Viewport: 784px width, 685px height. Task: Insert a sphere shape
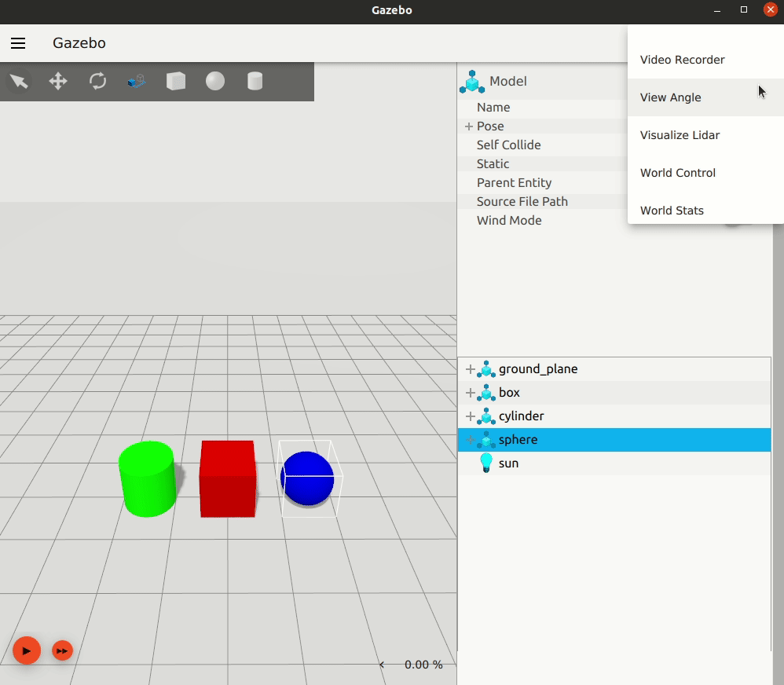click(x=215, y=81)
